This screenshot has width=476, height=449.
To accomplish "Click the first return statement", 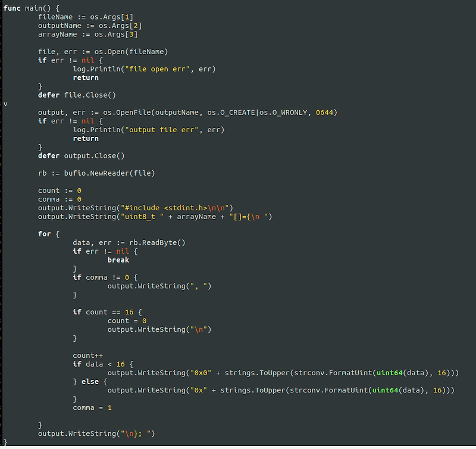I will pos(85,77).
